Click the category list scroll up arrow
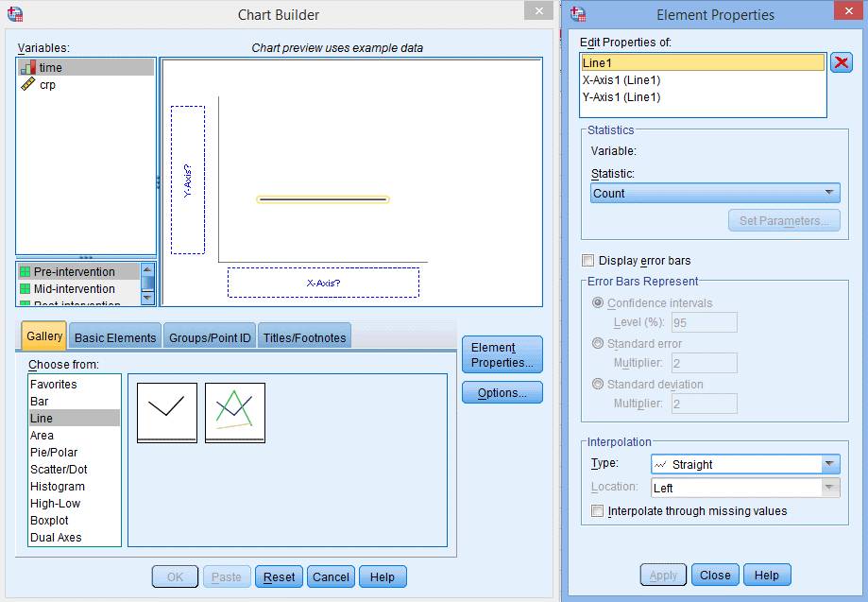Viewport: 868px width, 602px height. (x=147, y=269)
